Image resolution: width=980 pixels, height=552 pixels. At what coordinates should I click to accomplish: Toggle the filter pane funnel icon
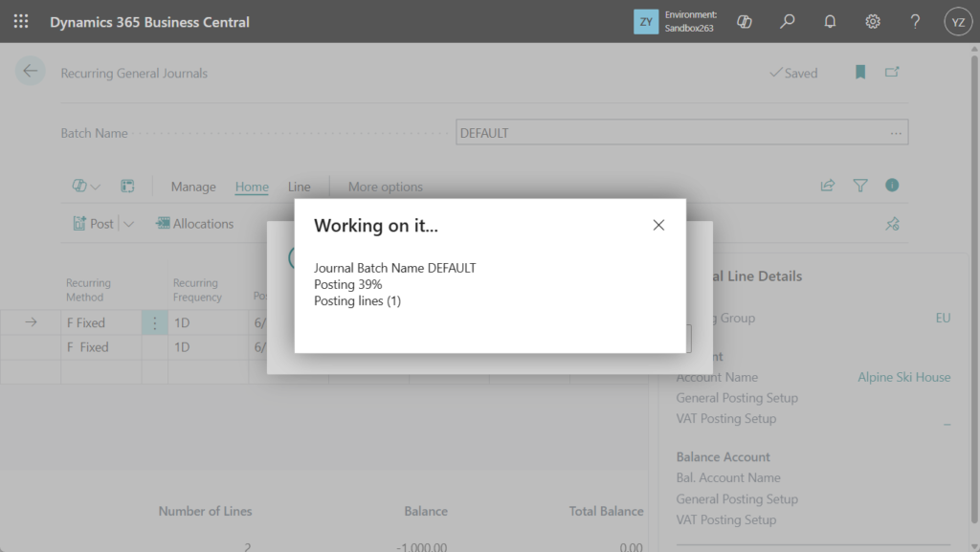860,186
